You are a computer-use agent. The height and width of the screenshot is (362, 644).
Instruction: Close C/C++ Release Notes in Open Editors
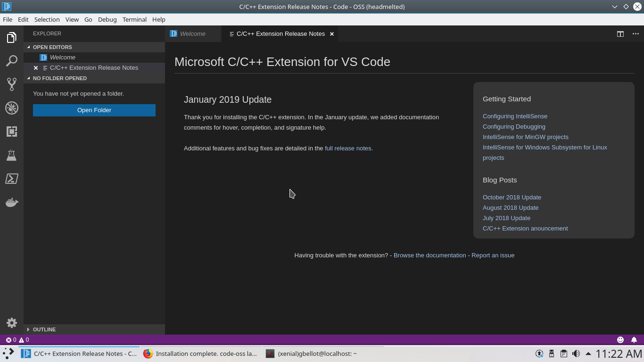[36, 68]
